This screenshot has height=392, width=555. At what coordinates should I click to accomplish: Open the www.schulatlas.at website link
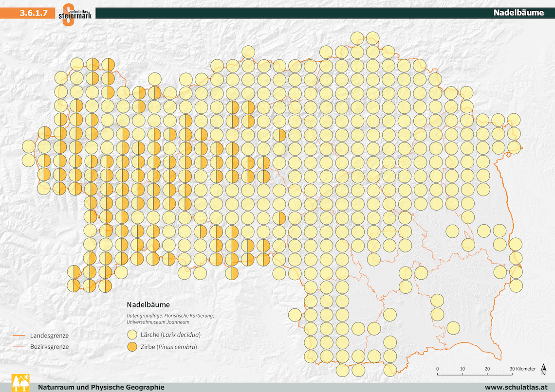coord(514,387)
